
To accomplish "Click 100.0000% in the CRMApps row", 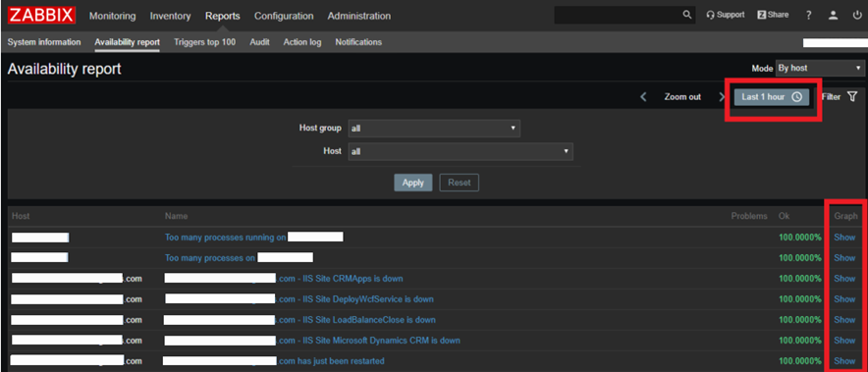I will pos(800,279).
